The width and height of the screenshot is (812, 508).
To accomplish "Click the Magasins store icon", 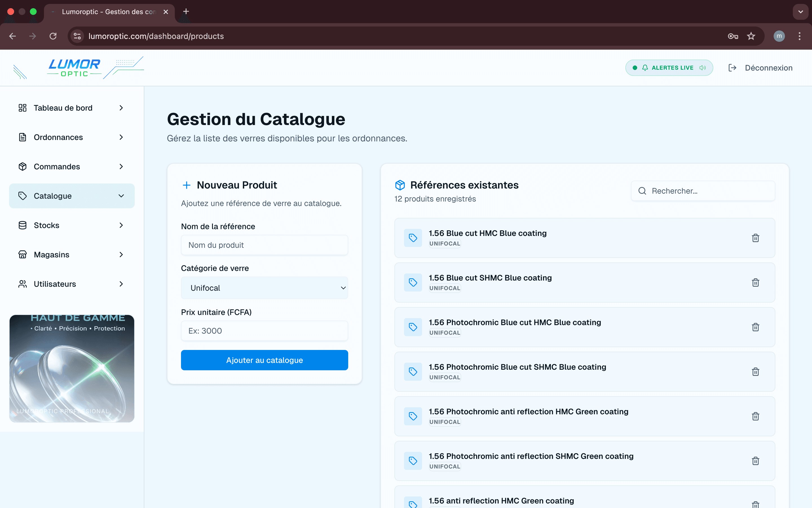I will (23, 255).
